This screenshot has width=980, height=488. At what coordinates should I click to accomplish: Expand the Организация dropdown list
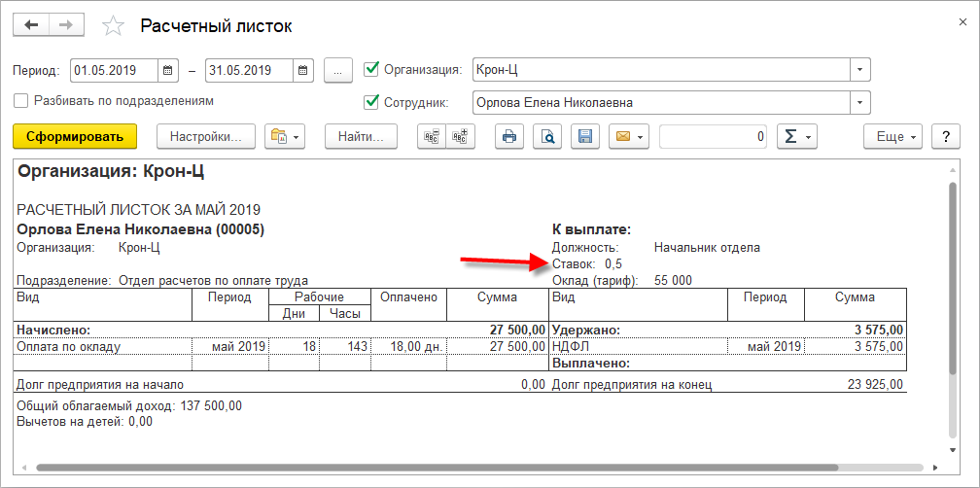click(x=860, y=69)
